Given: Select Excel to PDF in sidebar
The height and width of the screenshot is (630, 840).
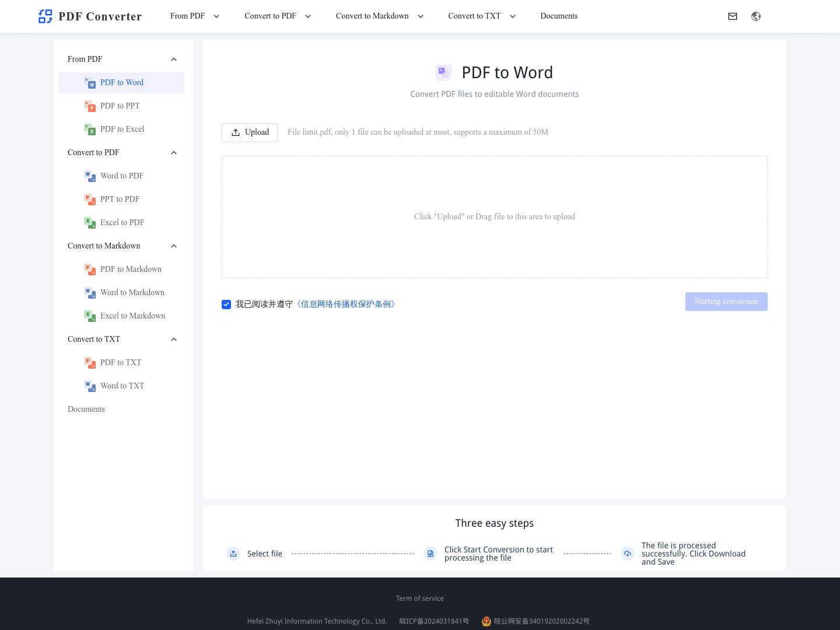Looking at the screenshot, I should tap(121, 223).
